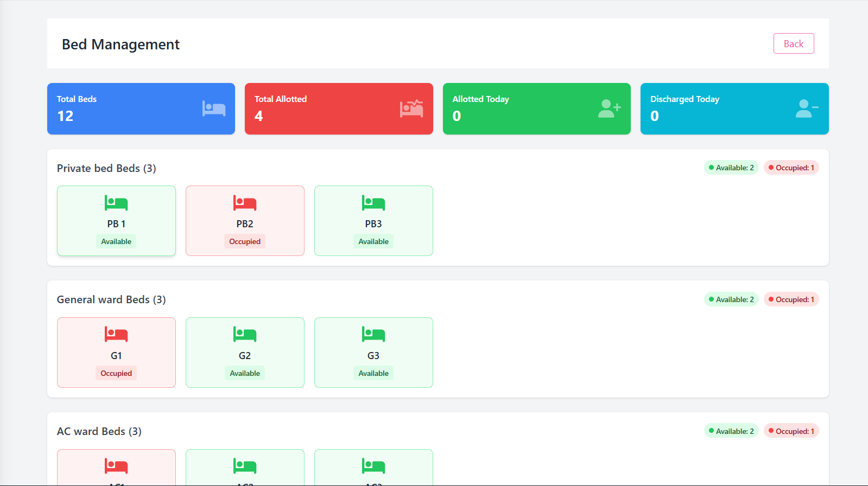Click the Available status on bed G3
Viewport: 868px width, 486px height.
tap(373, 373)
